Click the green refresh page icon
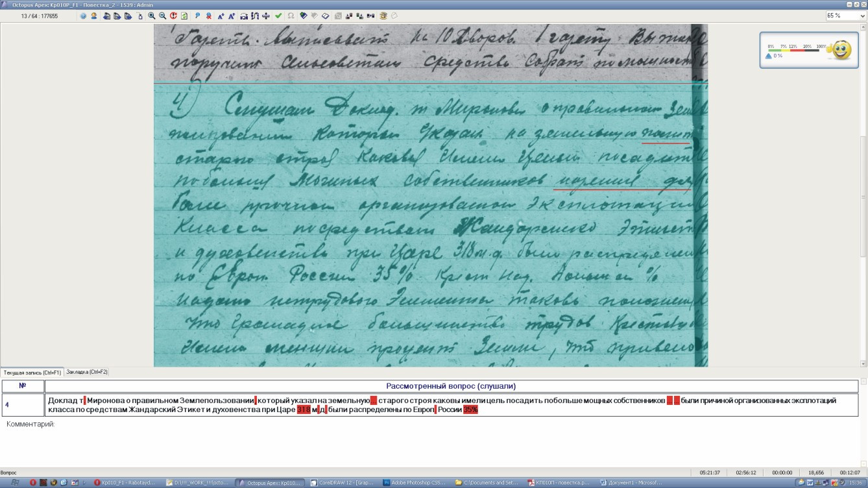This screenshot has width=868, height=488. [184, 16]
